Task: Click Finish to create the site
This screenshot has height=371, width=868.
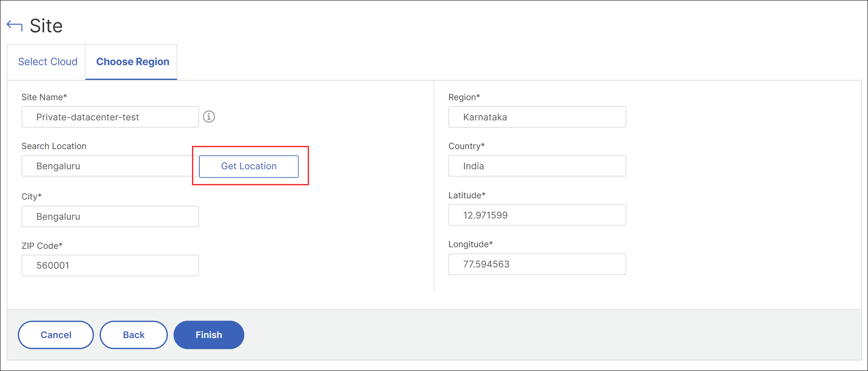Action: 209,335
